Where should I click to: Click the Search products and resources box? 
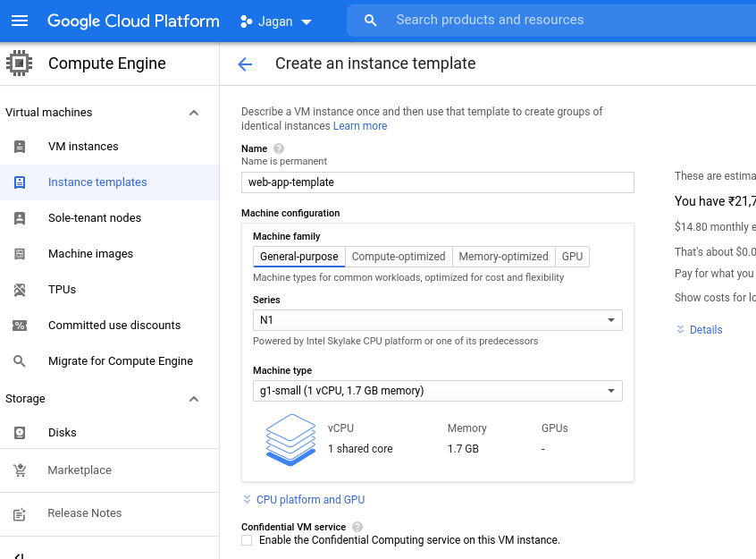coord(551,21)
